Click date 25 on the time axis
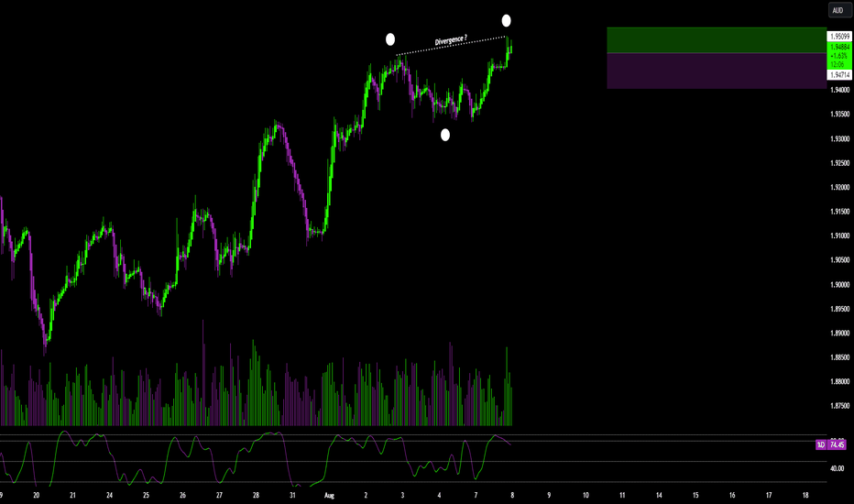The height and width of the screenshot is (504, 854). (x=146, y=495)
